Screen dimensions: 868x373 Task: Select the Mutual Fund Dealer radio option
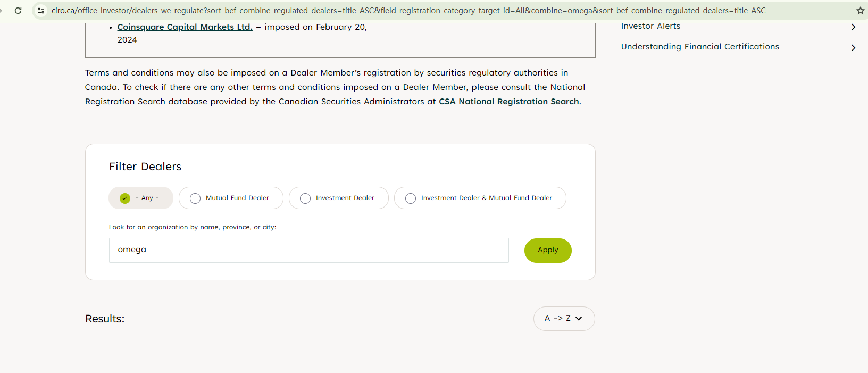[195, 198]
